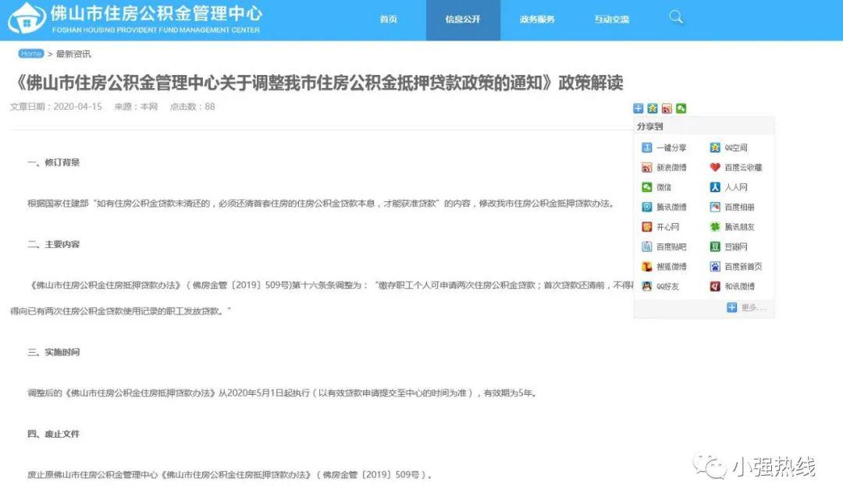Click the QQ空间 star icon in share toolbar
The image size is (843, 504).
653,108
